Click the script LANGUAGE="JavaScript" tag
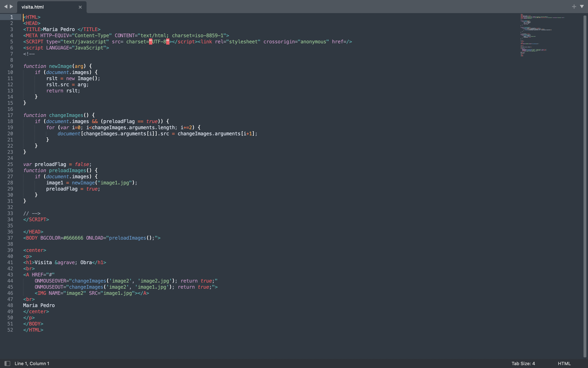The image size is (588, 368). pyautogui.click(x=66, y=48)
